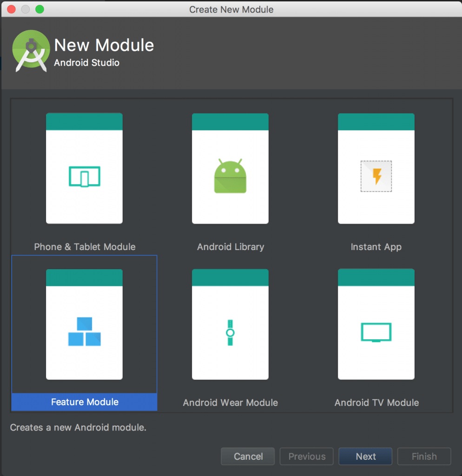Choose the "Android Wear Module" label
The width and height of the screenshot is (462, 476).
point(231,403)
